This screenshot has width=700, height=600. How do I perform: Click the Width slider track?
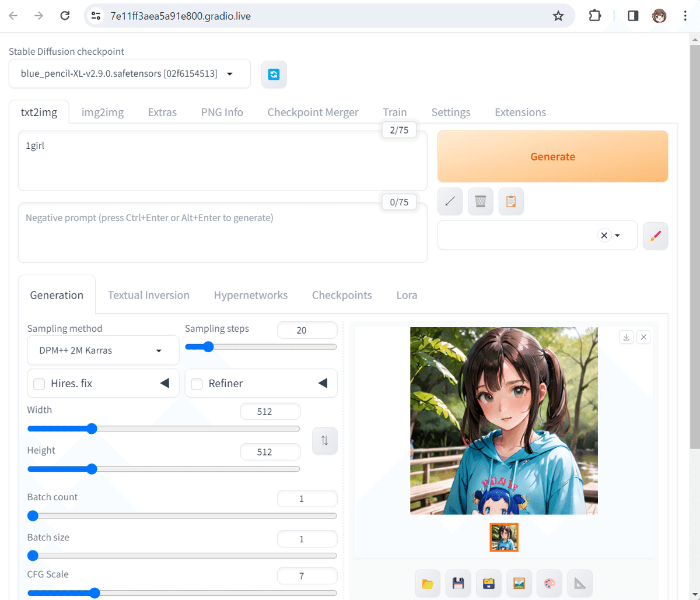[x=163, y=429]
